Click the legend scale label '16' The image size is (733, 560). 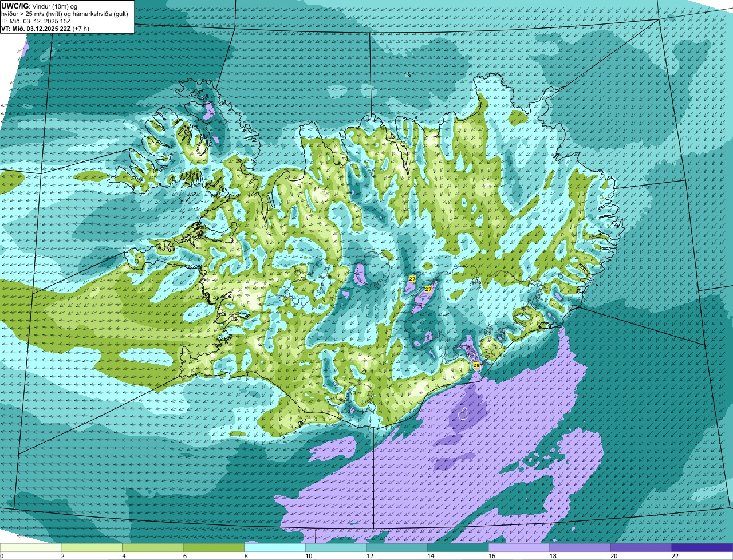pos(492,556)
